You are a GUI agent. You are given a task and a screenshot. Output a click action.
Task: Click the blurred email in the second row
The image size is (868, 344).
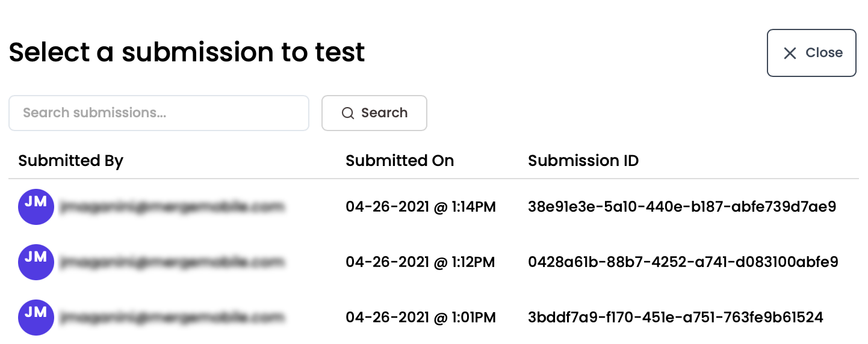(172, 262)
